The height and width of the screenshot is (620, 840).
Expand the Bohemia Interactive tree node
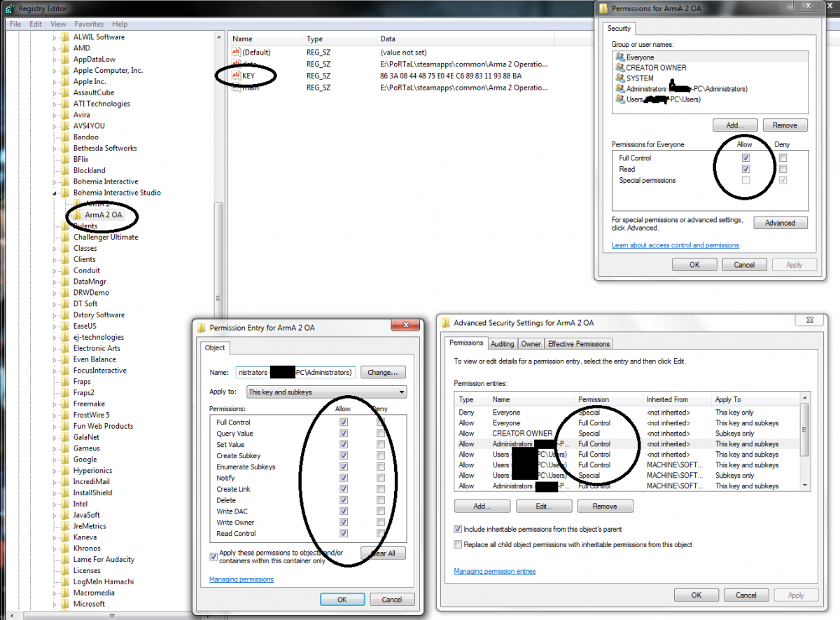pyautogui.click(x=55, y=181)
